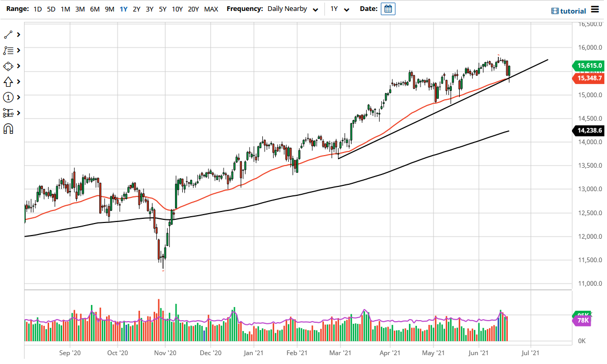Click the purple 78K volume badge
Image resolution: width=607 pixels, height=364 pixels.
[581, 320]
